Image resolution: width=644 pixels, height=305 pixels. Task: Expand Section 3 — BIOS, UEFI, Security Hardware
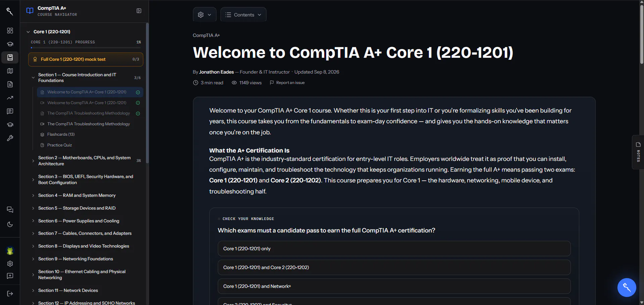coord(33,180)
